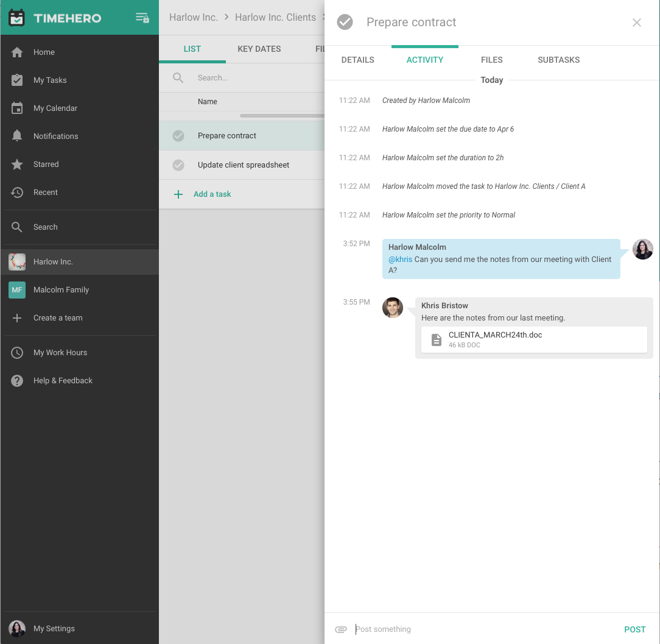
Task: Open My Calendar
Action: coord(80,108)
